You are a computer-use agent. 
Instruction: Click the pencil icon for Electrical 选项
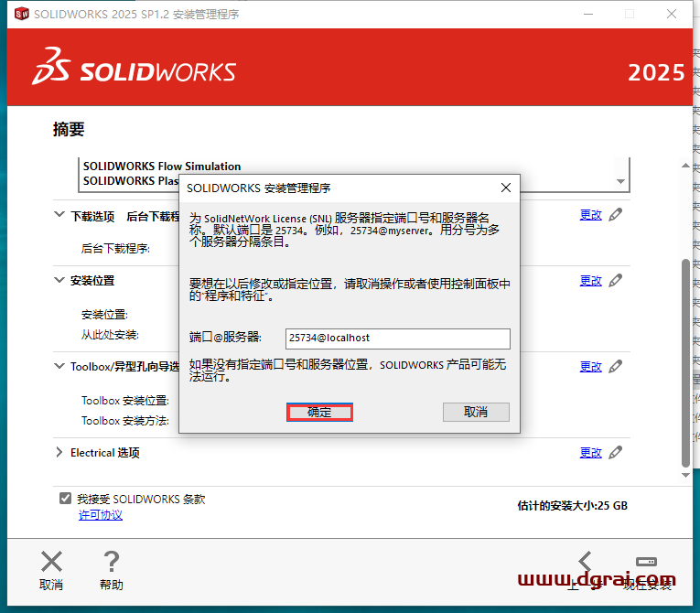tap(616, 452)
